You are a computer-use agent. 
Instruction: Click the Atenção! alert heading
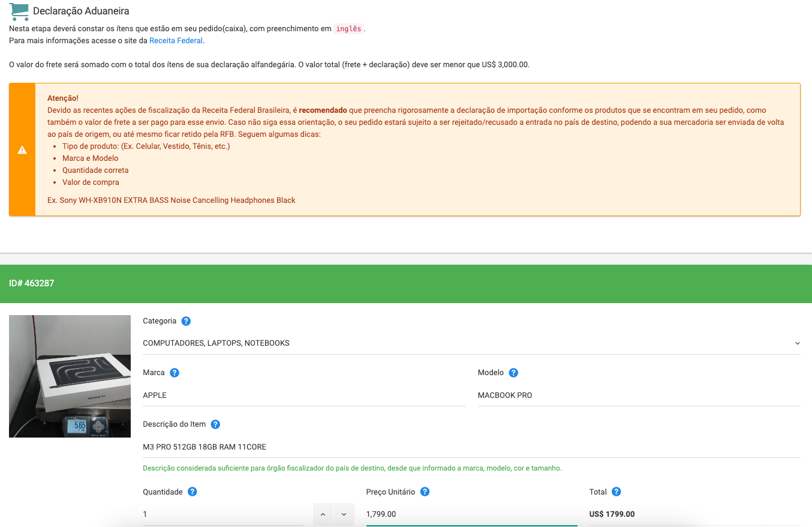(x=63, y=98)
